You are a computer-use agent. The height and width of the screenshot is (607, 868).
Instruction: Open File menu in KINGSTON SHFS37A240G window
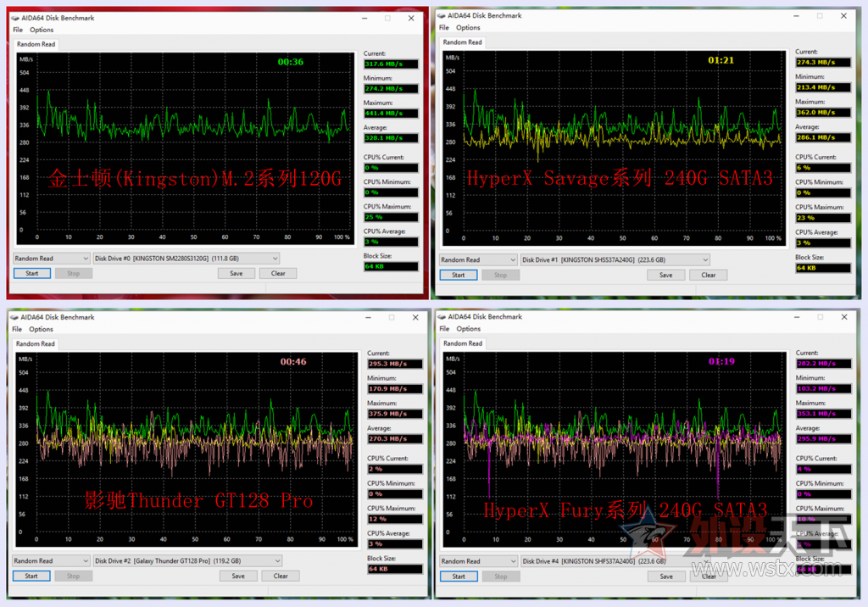pos(444,328)
